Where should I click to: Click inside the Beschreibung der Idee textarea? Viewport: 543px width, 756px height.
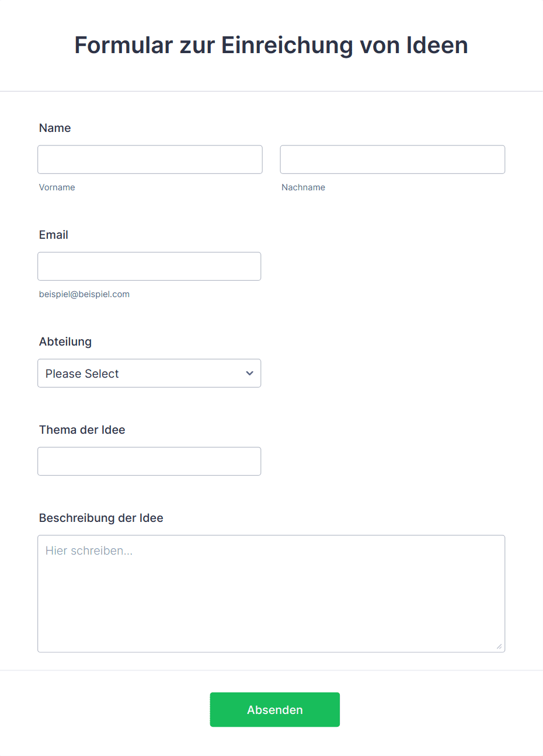click(271, 594)
